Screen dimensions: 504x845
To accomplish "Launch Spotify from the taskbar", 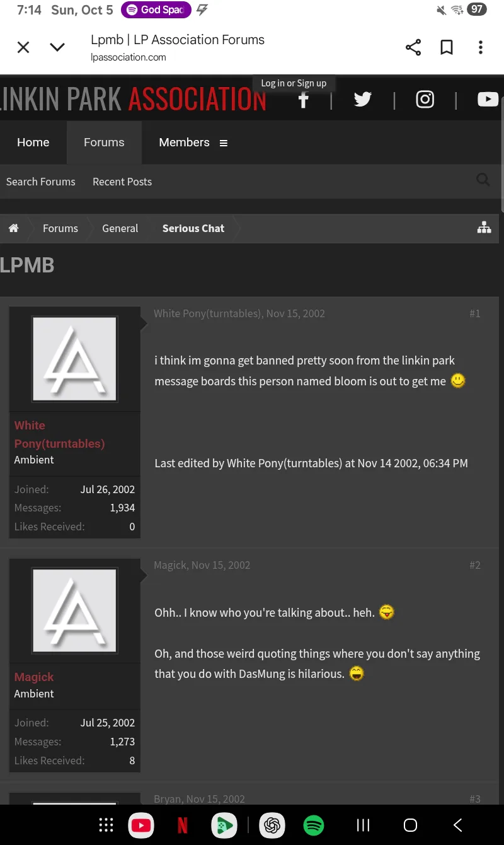I will [x=314, y=825].
